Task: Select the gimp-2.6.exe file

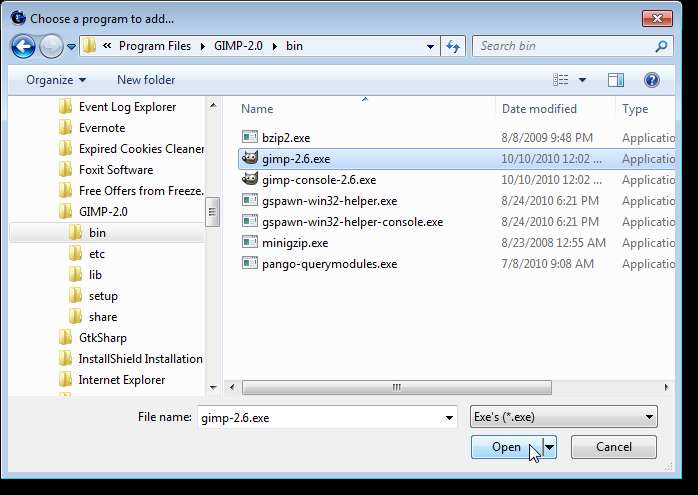Action: click(296, 159)
